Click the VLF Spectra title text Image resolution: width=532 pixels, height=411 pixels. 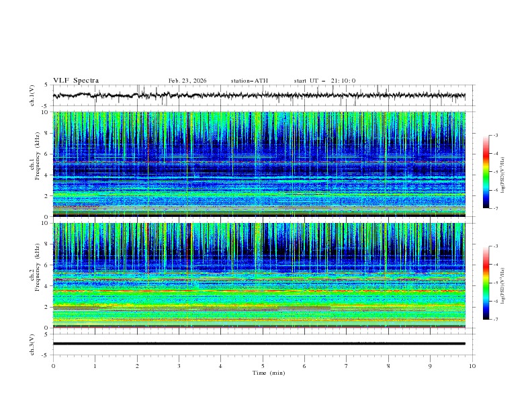click(x=76, y=81)
